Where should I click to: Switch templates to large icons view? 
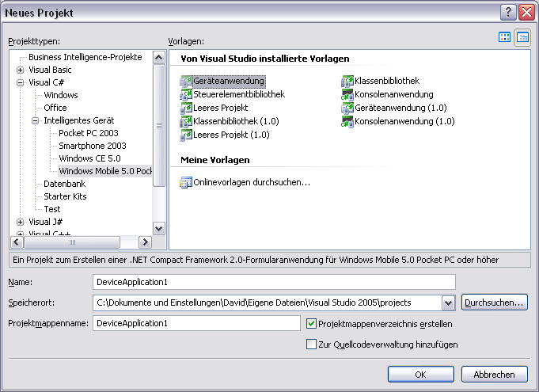click(x=504, y=37)
